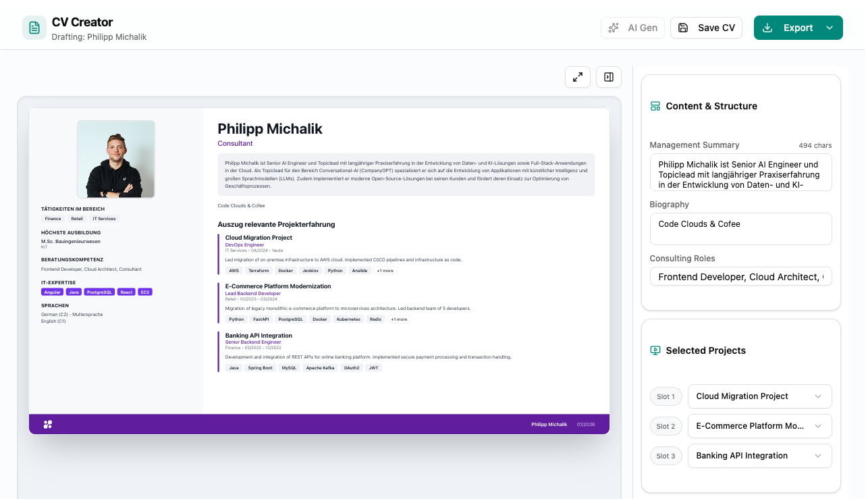
Task: Click the floppy disk icon in Save CV
Action: (683, 28)
